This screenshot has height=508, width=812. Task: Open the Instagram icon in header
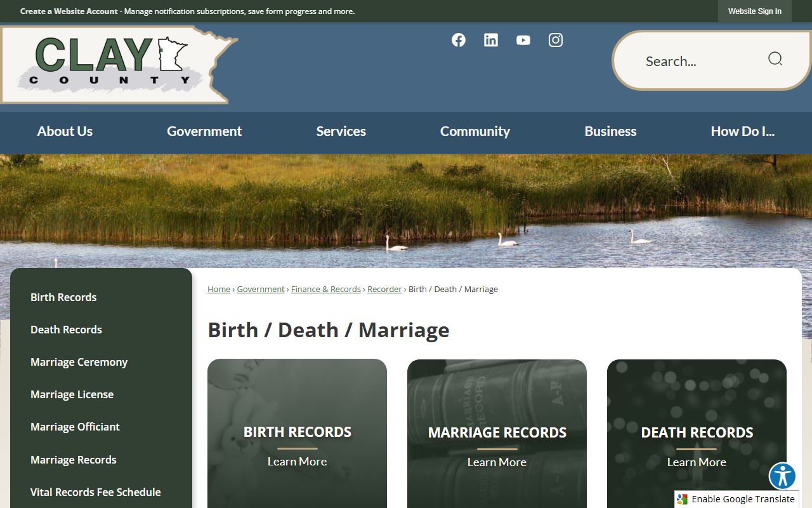[x=556, y=40]
